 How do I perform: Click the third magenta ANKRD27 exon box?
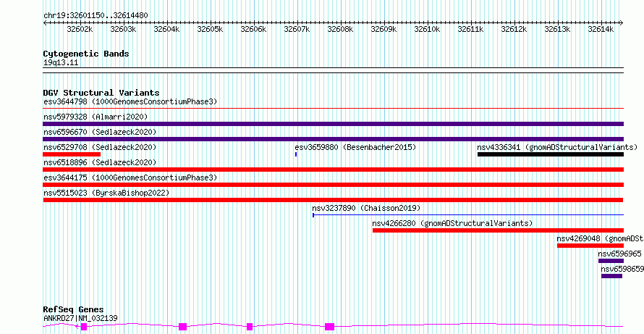250,327
